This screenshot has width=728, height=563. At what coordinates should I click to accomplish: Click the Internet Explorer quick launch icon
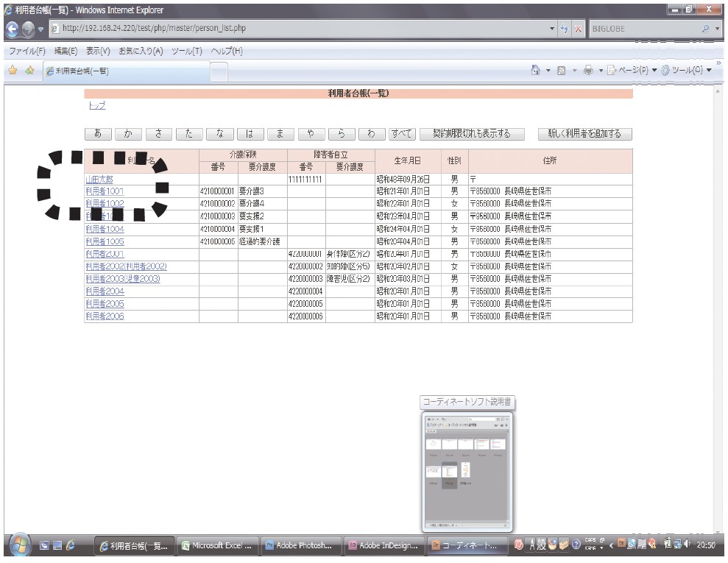[71, 545]
